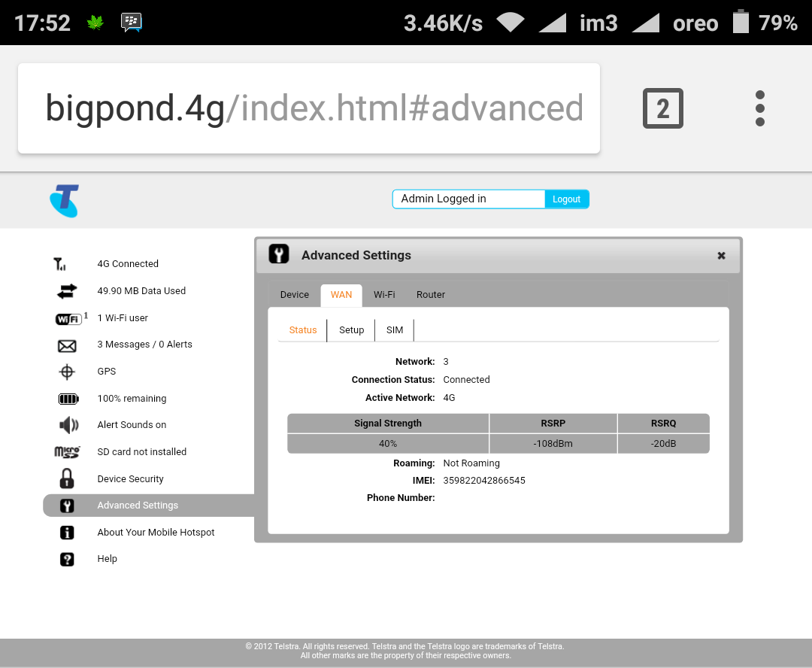This screenshot has width=812, height=668.
Task: Open the Setup sub-tab
Action: coord(352,330)
